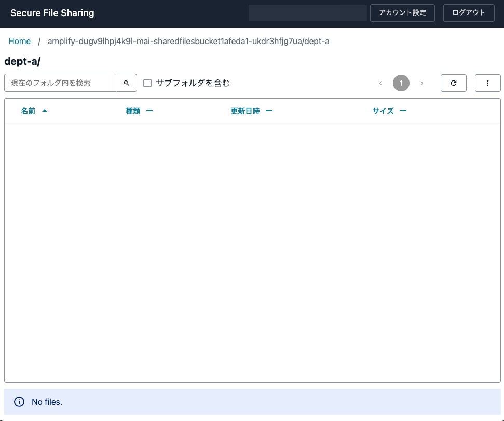Image resolution: width=504 pixels, height=421 pixels.
Task: Enable サブフォルダを含む checkbox
Action: click(x=147, y=83)
